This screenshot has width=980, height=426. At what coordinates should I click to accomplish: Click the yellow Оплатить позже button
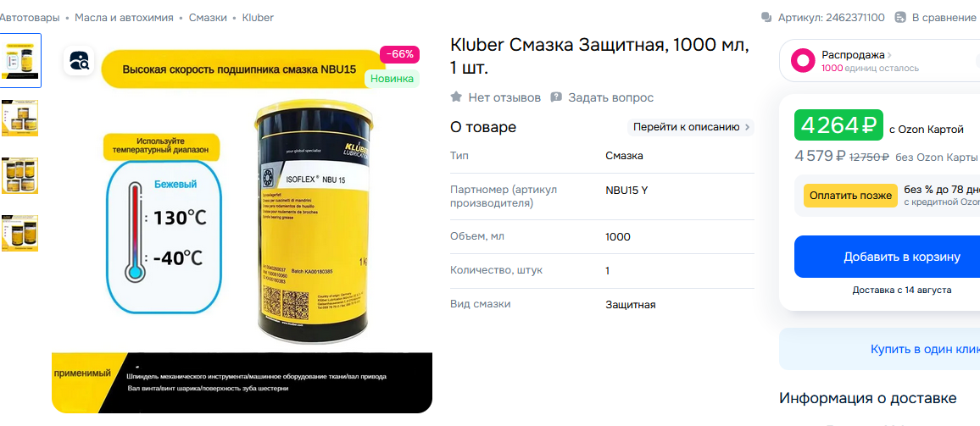click(x=850, y=196)
